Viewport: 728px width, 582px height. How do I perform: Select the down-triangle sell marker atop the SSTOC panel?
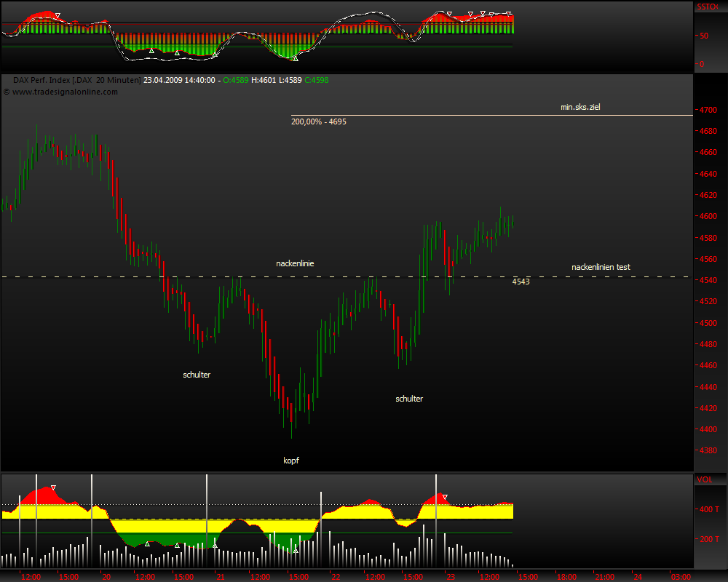[x=56, y=13]
